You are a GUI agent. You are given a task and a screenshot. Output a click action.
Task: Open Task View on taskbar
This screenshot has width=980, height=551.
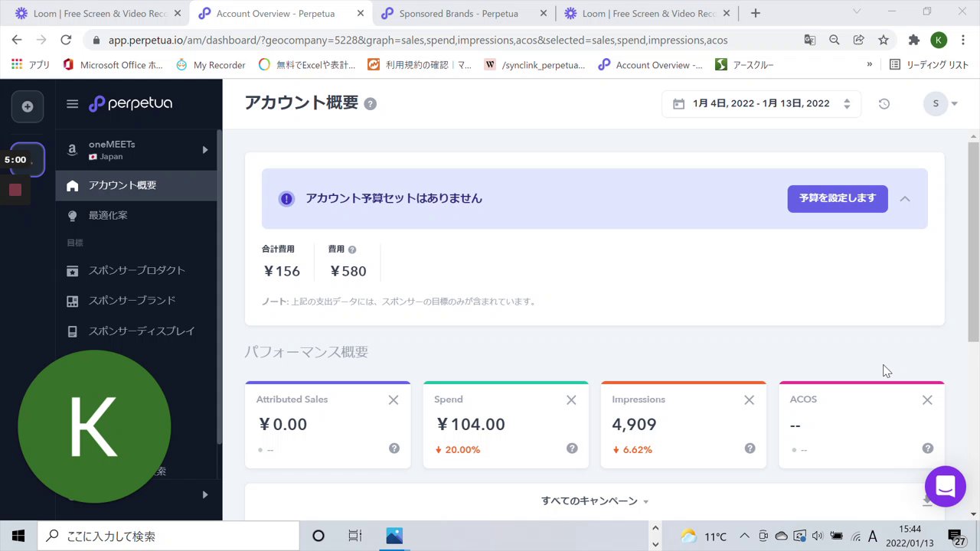354,536
